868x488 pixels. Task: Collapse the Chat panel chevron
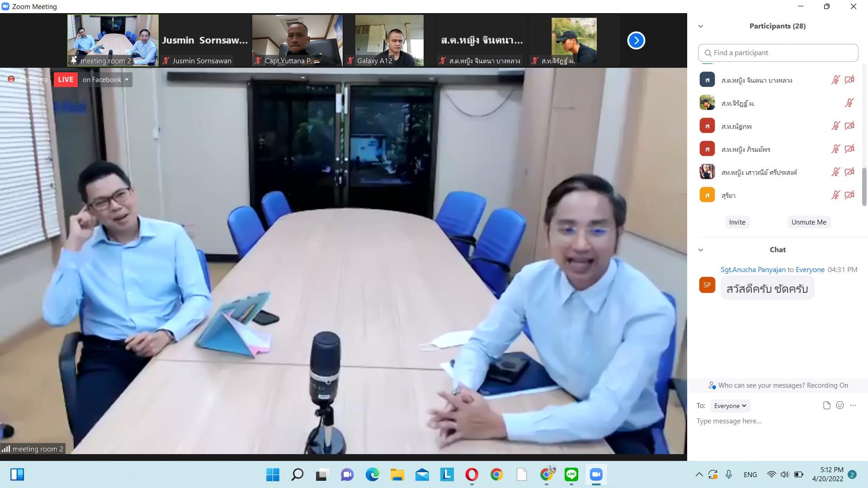pos(701,250)
